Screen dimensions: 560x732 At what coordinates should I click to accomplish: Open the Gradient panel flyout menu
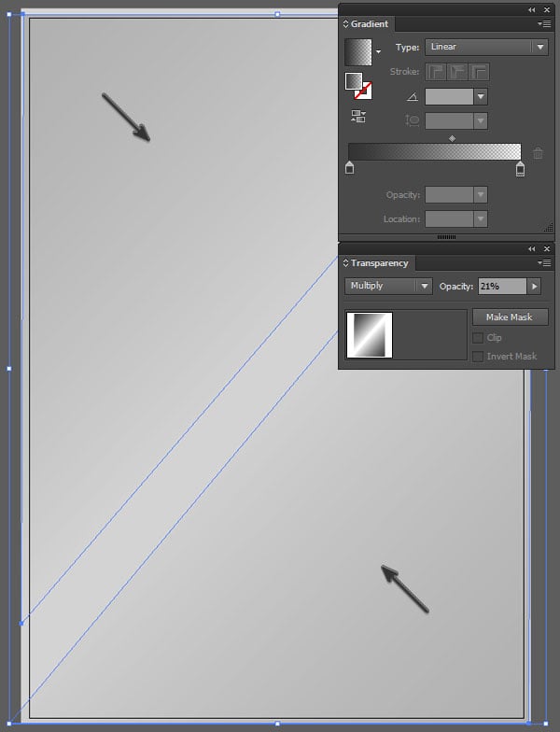pyautogui.click(x=544, y=24)
